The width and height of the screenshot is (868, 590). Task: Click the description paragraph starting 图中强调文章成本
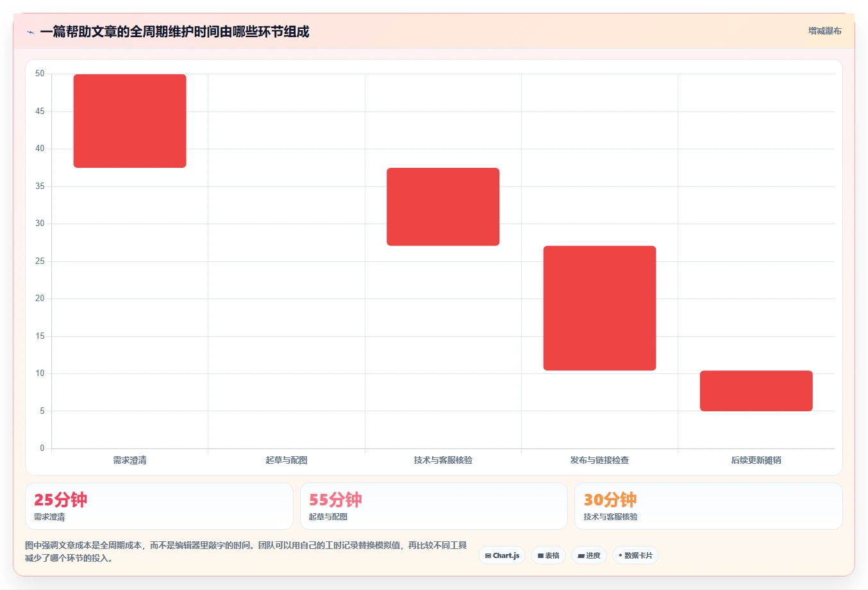tap(246, 552)
